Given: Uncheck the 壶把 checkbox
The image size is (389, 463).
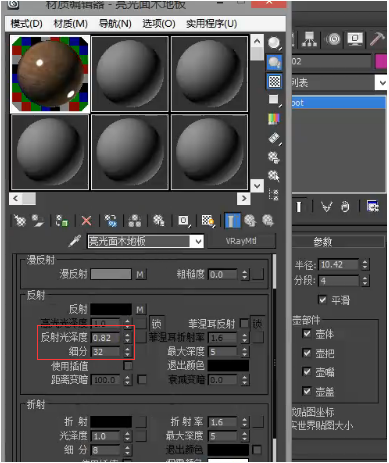Looking at the screenshot, I should pyautogui.click(x=307, y=353).
